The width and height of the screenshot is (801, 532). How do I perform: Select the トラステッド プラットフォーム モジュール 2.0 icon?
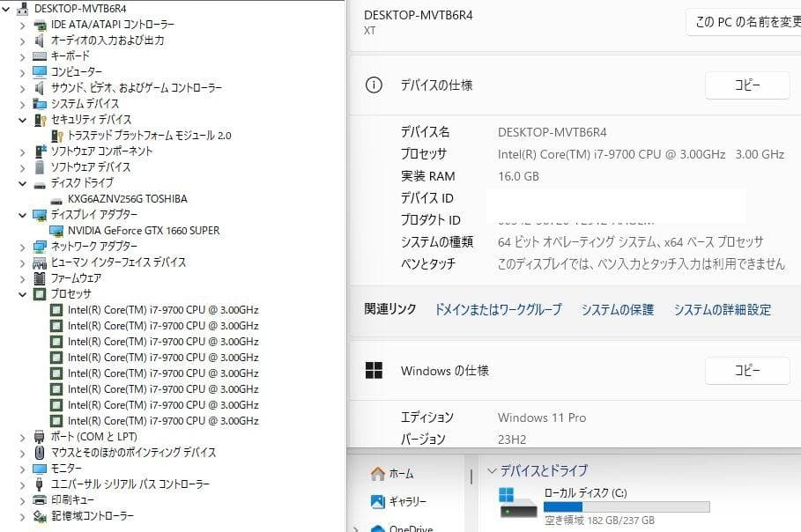56,135
